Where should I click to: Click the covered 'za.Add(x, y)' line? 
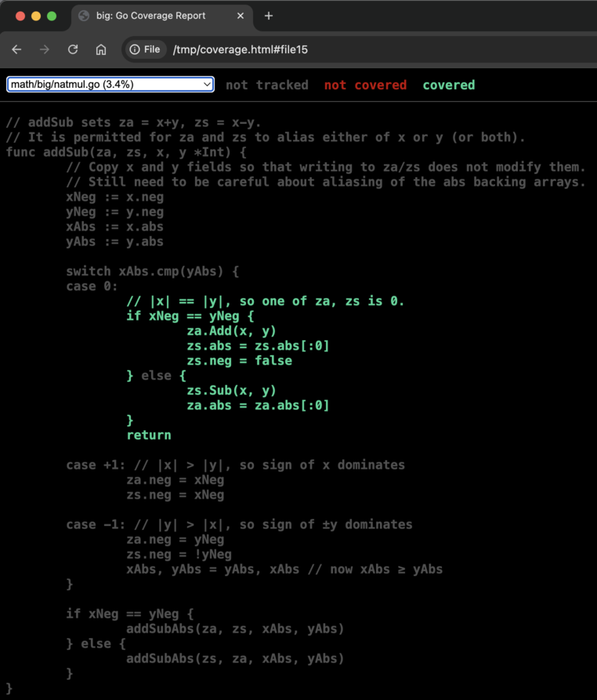tap(232, 331)
